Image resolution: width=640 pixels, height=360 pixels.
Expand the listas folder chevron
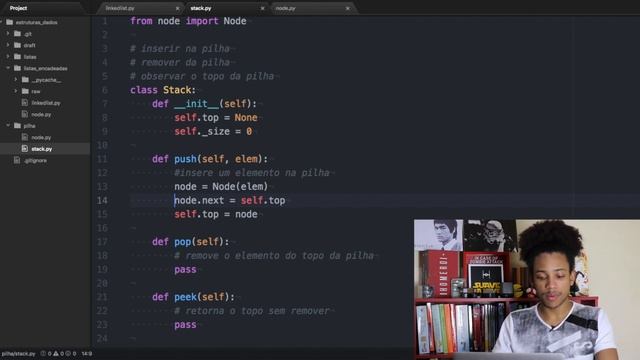click(x=8, y=56)
